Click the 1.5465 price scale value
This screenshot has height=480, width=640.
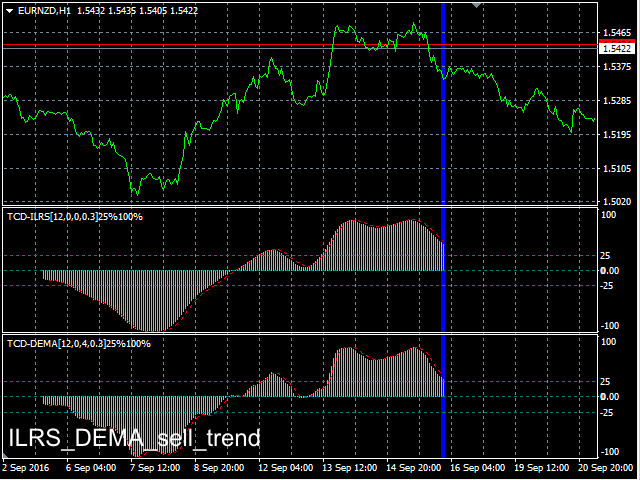click(614, 33)
